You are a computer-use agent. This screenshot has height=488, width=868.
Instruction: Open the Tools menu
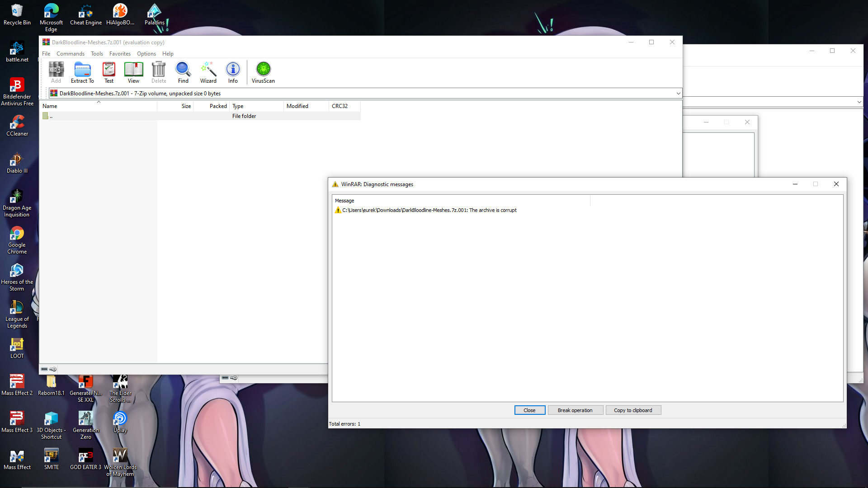tap(97, 53)
